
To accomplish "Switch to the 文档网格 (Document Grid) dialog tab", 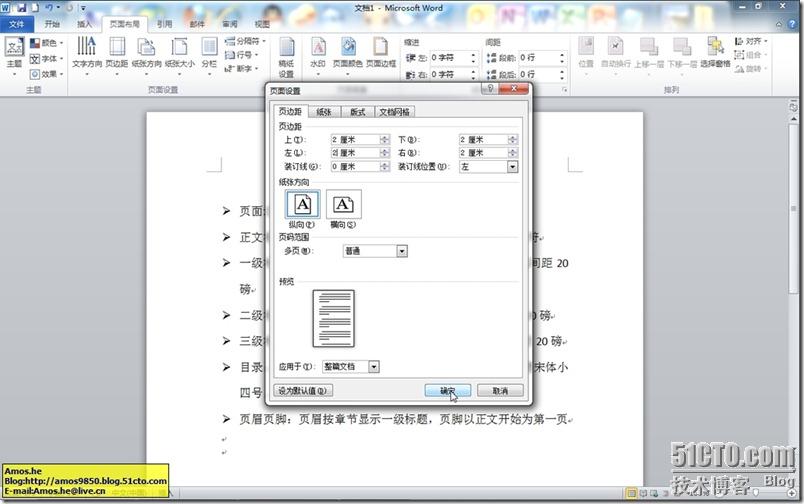I will [x=394, y=112].
